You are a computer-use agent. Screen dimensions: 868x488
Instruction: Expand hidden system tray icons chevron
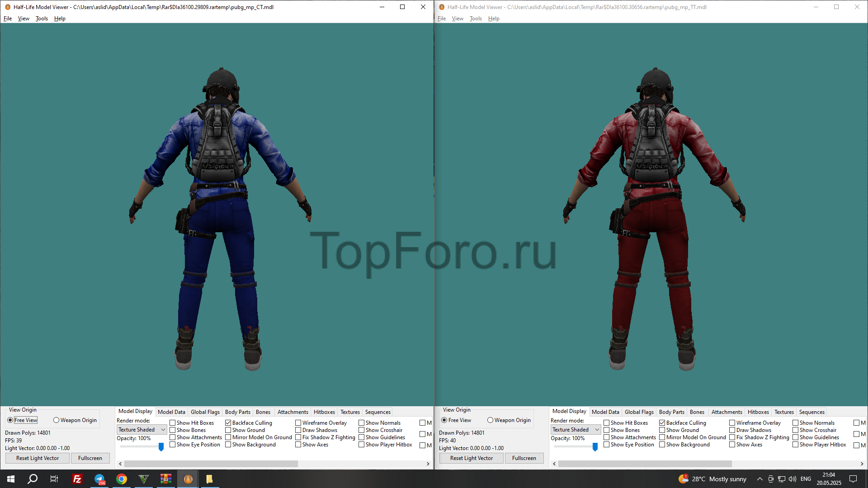pos(759,479)
